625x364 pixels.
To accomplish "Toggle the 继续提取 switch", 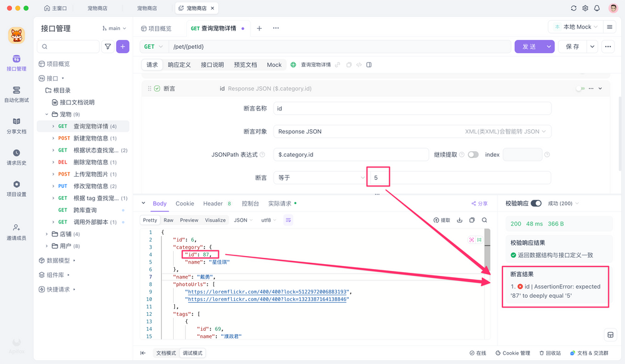I will tap(474, 154).
